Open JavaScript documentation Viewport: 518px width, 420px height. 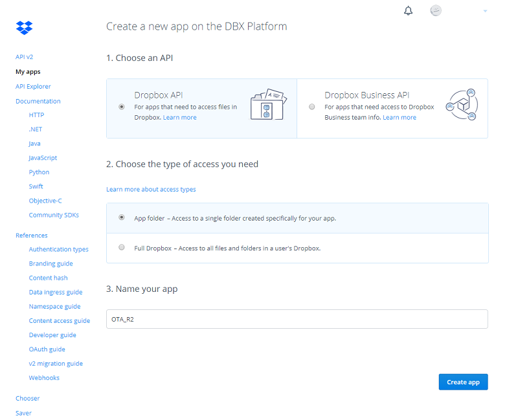(43, 158)
